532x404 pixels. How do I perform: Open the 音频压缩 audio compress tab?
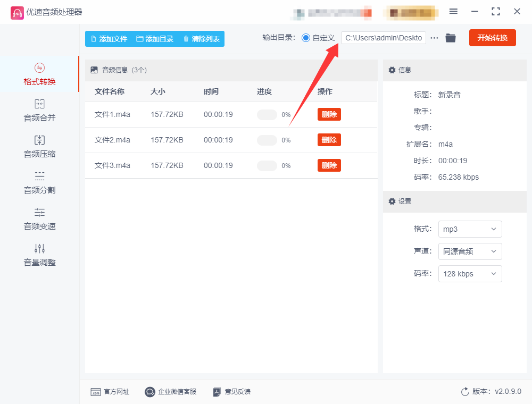[39, 146]
